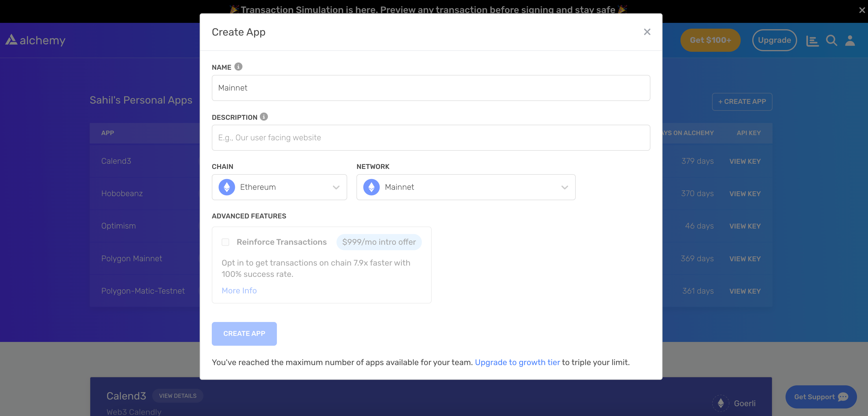
Task: Click the Ethereum icon in the chain selector
Action: point(227,187)
